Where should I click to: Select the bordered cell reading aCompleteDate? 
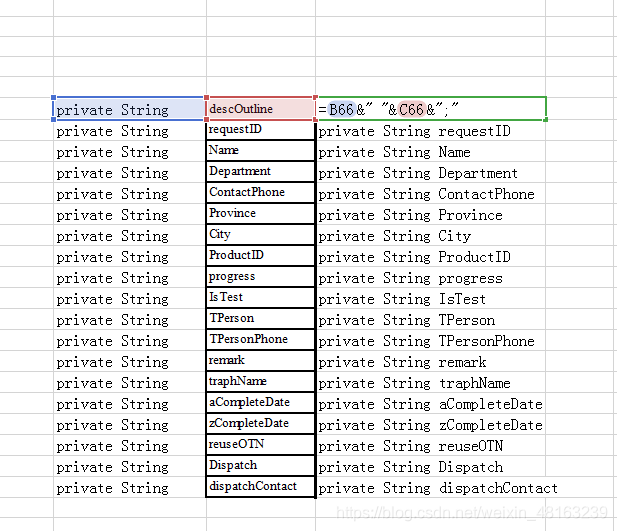pyautogui.click(x=260, y=403)
